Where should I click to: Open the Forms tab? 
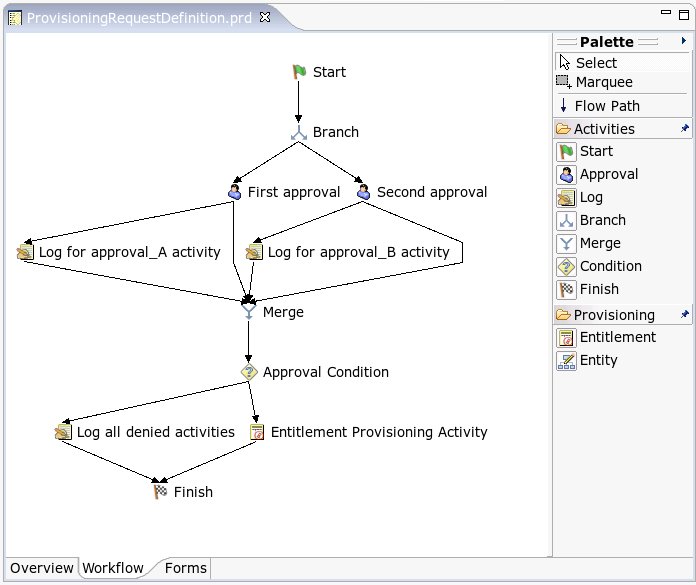(x=185, y=568)
